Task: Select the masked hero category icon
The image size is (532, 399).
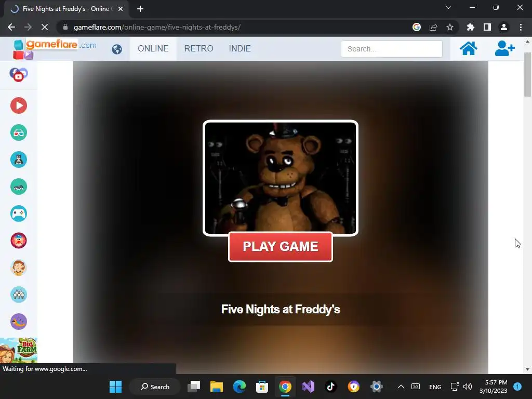Action: [19, 159]
